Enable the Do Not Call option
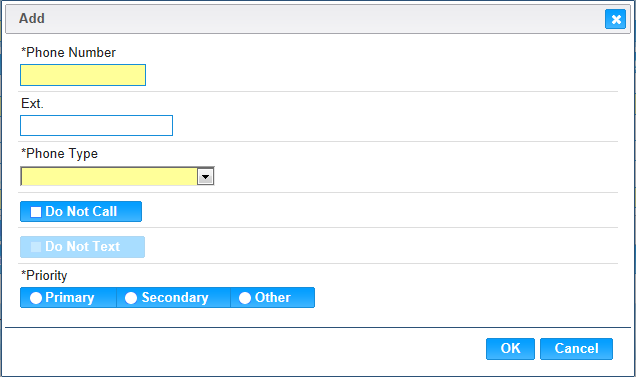This screenshot has height=377, width=636. click(81, 211)
